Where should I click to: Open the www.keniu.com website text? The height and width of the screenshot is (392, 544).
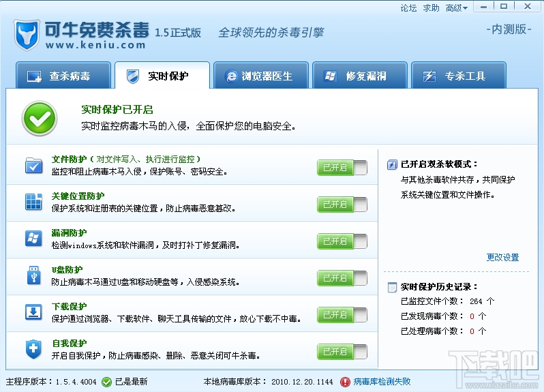[95, 45]
